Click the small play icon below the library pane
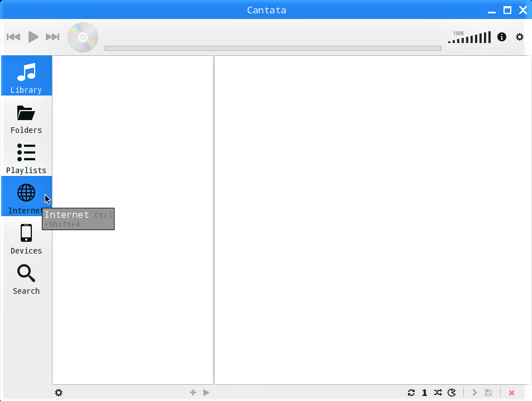Image resolution: width=532 pixels, height=401 pixels. [x=206, y=393]
